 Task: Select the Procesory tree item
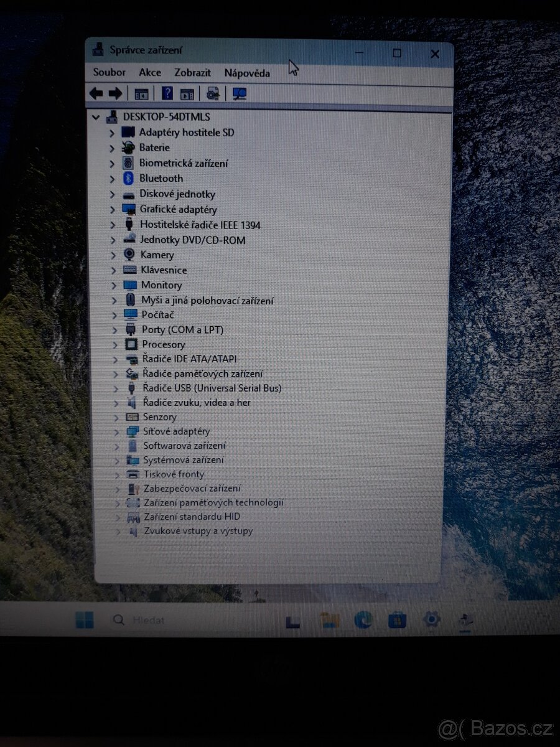pos(164,344)
